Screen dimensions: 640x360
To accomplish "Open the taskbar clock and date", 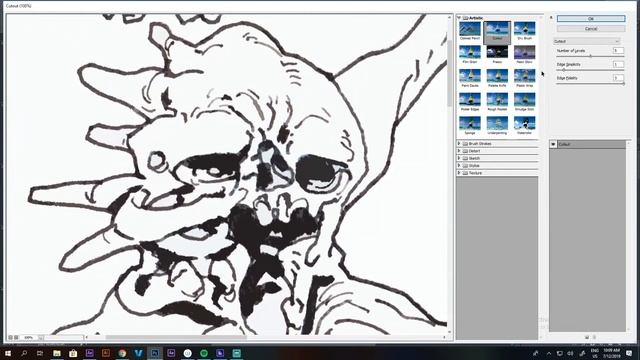I will pos(611,353).
